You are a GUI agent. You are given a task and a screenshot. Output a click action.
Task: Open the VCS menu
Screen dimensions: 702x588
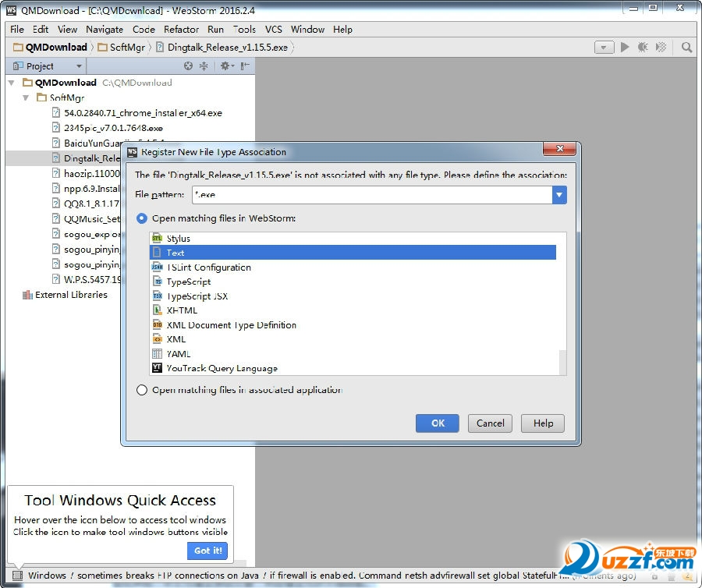click(274, 29)
